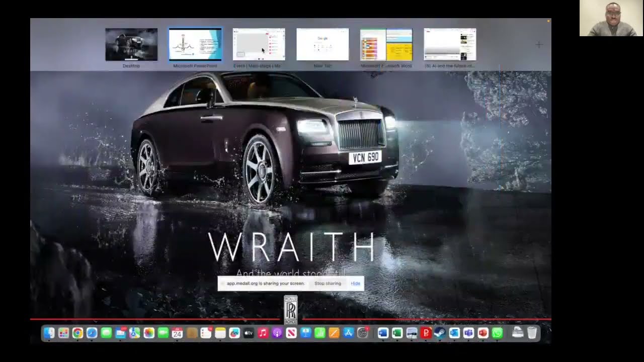
Task: Open Messages app in the Dock
Action: coord(106,333)
